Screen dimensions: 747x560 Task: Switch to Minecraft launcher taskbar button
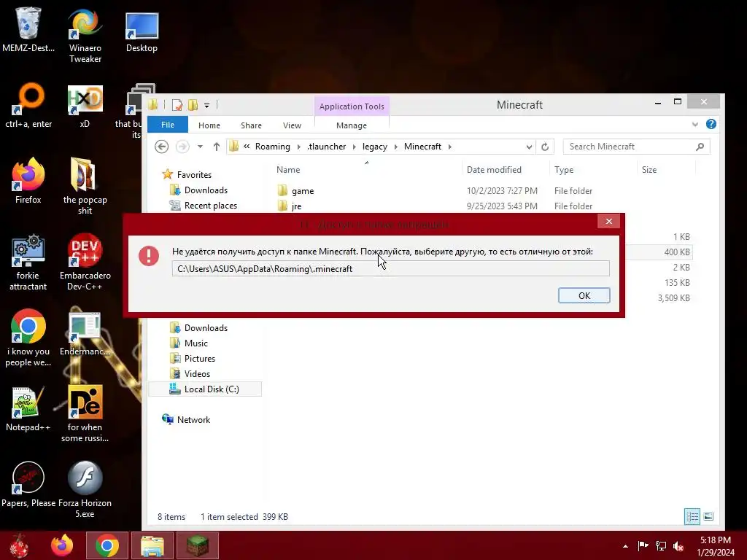[197, 545]
